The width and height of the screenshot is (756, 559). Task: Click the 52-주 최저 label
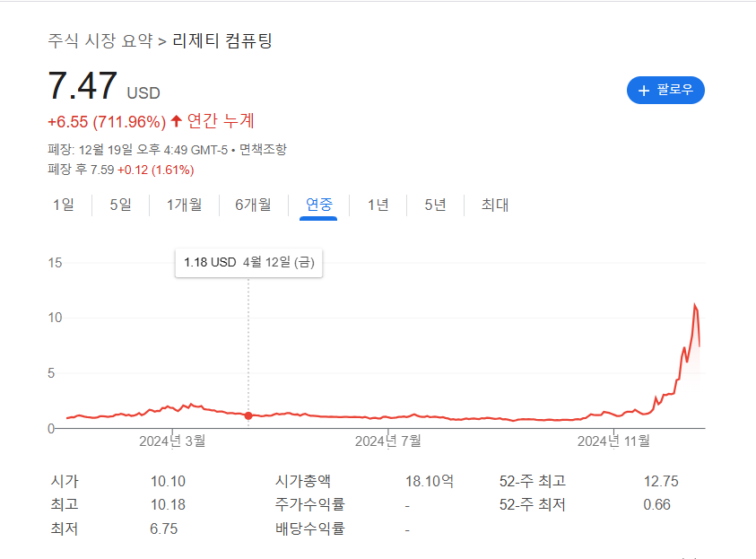[x=533, y=505]
